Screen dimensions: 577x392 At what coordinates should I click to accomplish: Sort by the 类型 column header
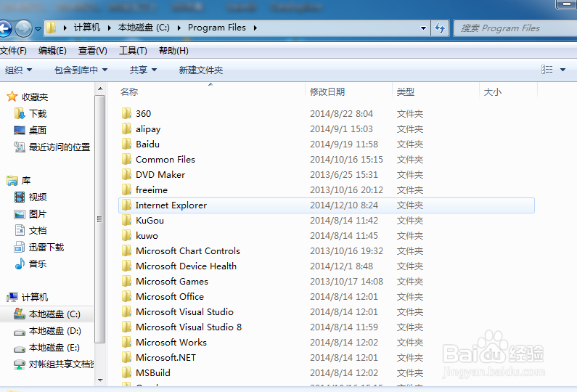coord(406,91)
